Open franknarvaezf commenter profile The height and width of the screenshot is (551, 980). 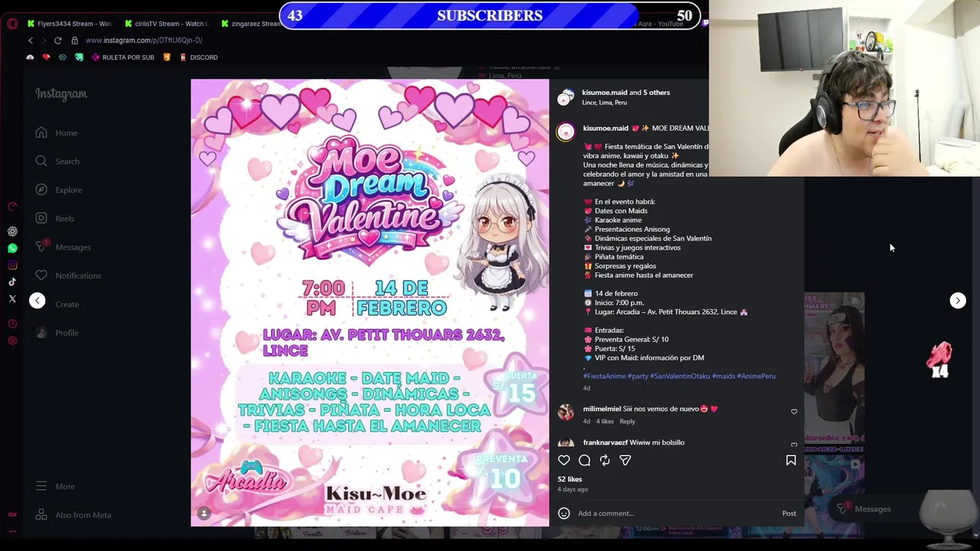coord(605,442)
